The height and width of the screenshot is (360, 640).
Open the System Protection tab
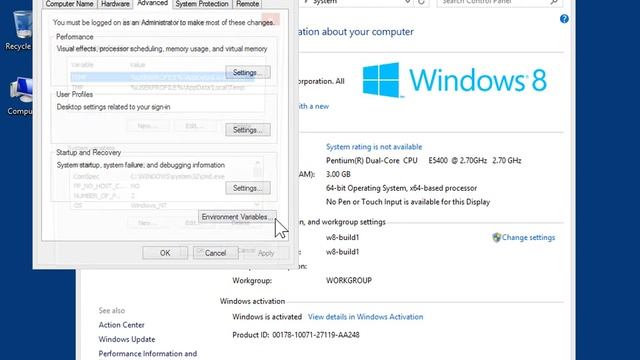202,4
